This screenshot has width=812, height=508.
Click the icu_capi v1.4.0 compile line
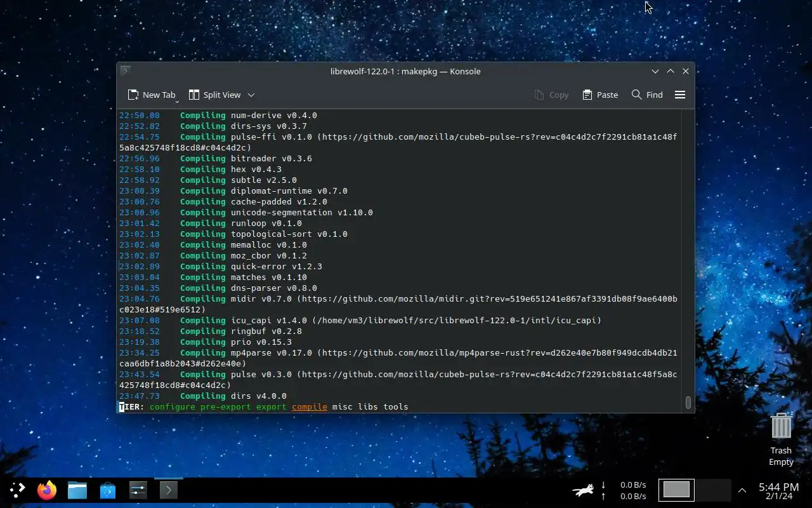tap(360, 320)
